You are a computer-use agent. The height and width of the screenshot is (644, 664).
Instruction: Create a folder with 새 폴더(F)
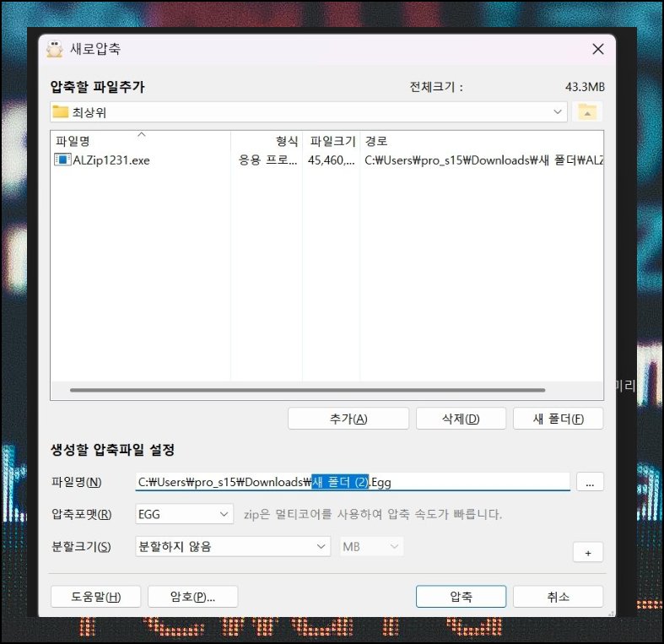[559, 419]
